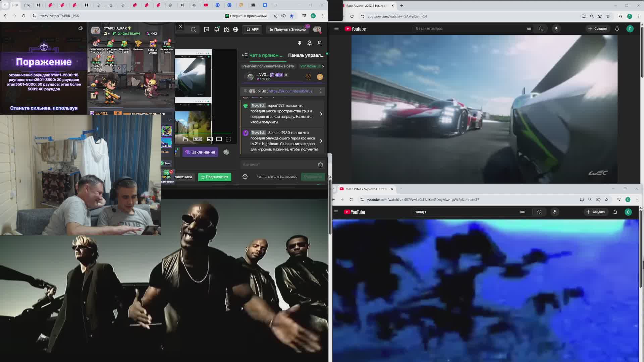Click the green Подписаться button
This screenshot has width=644, height=362.
tap(214, 177)
